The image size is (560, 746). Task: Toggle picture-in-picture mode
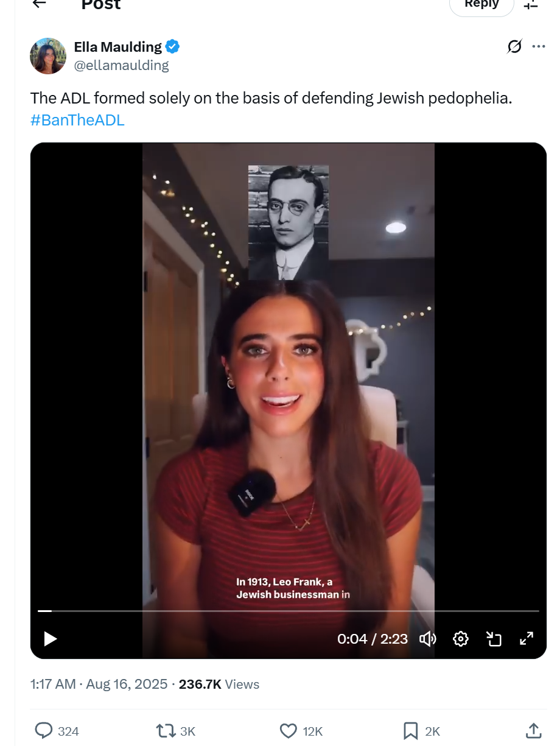pyautogui.click(x=494, y=638)
